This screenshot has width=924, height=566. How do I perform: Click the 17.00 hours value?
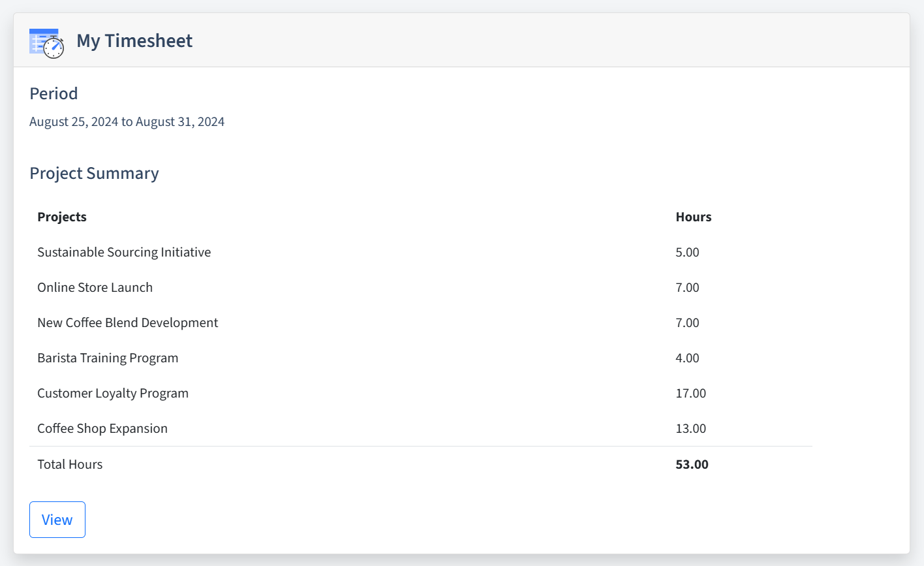[690, 393]
